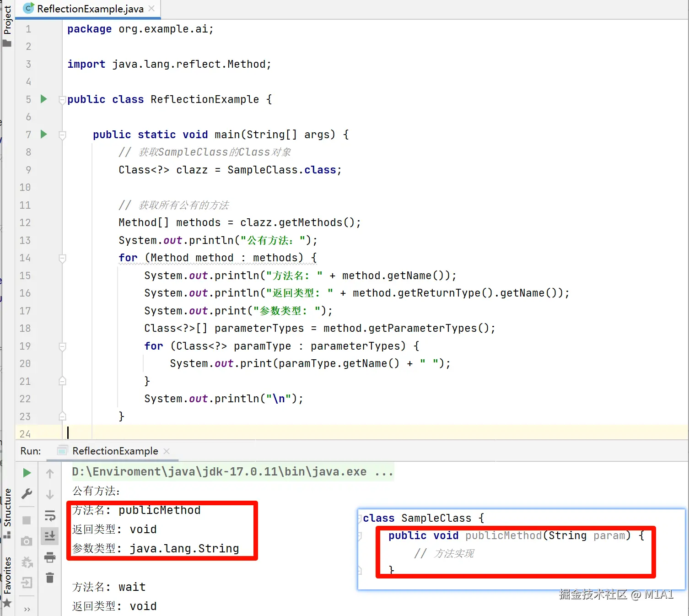Viewport: 689px width, 616px height.
Task: Close the ReflectionExample run tab
Action: [x=167, y=451]
